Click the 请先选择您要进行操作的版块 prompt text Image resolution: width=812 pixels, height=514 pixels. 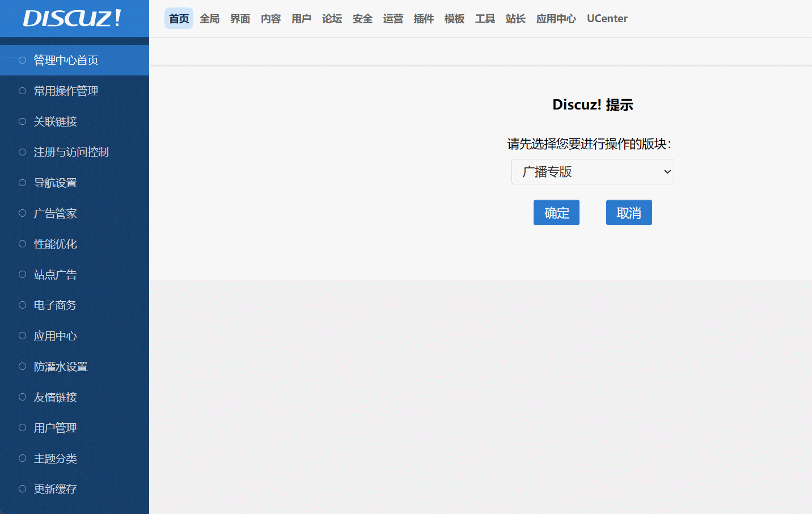pos(589,144)
